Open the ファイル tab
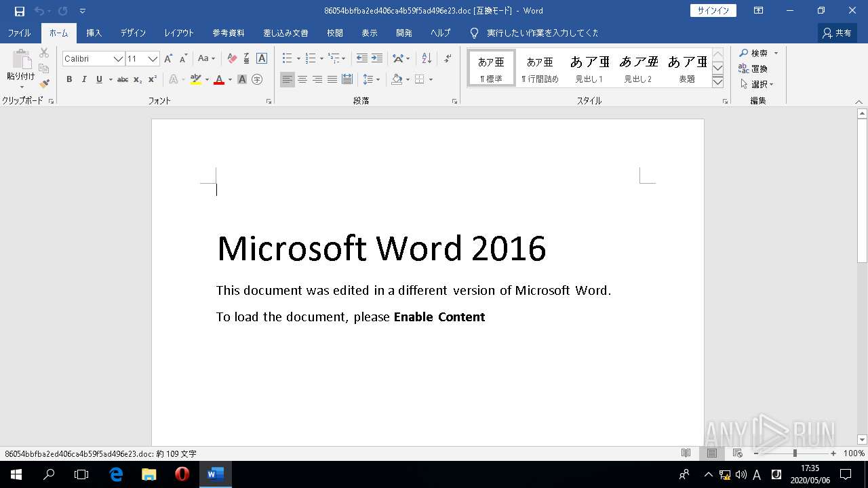 pyautogui.click(x=19, y=33)
